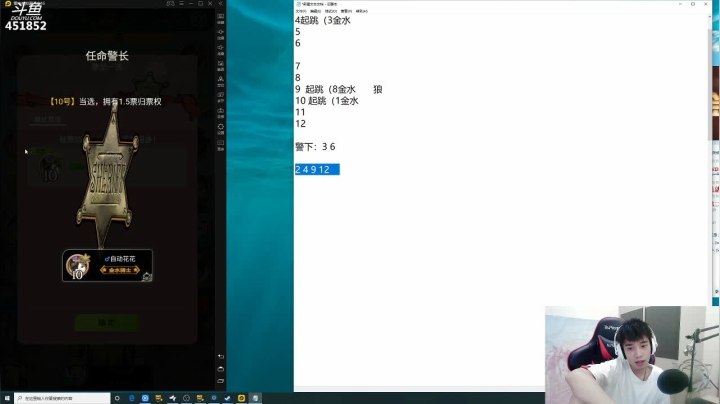Open the yellow emulator taskbar icon
Screen dimensions: 720x404
242,398
